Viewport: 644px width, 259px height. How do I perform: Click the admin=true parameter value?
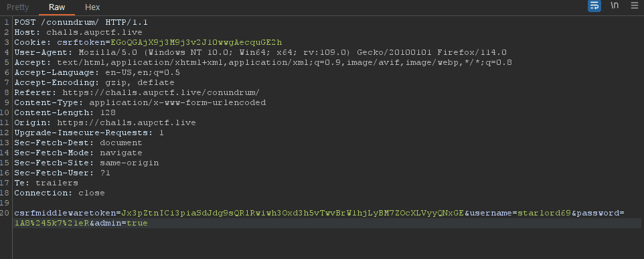(137, 224)
